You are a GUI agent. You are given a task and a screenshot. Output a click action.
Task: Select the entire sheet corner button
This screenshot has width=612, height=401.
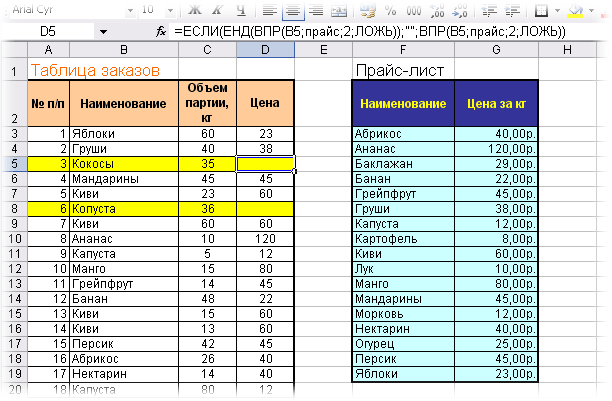(14, 50)
